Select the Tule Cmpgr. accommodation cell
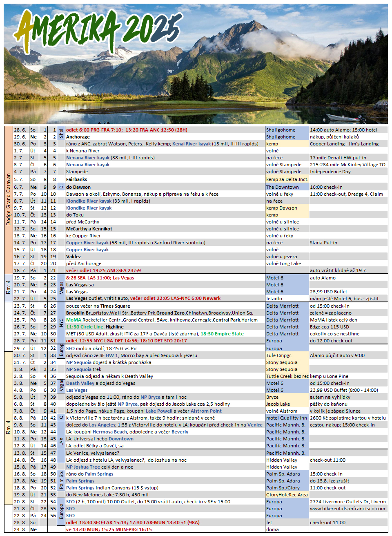This screenshot has height=536, width=392. 279,355
